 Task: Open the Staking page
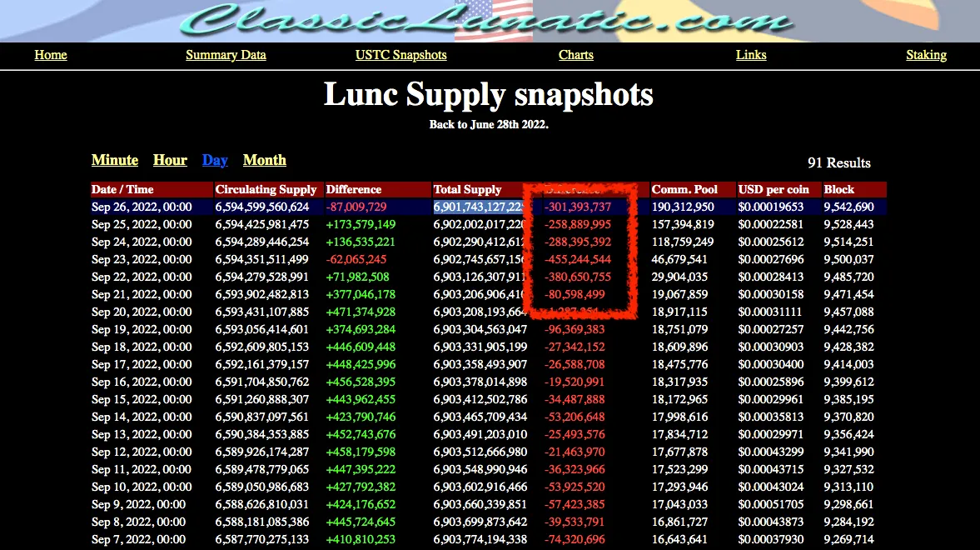pos(926,55)
